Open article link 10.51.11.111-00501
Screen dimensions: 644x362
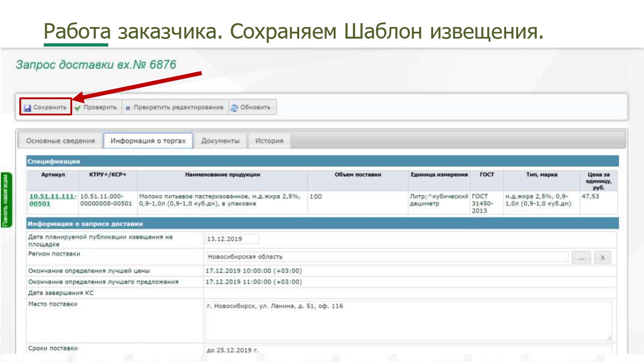(x=52, y=200)
